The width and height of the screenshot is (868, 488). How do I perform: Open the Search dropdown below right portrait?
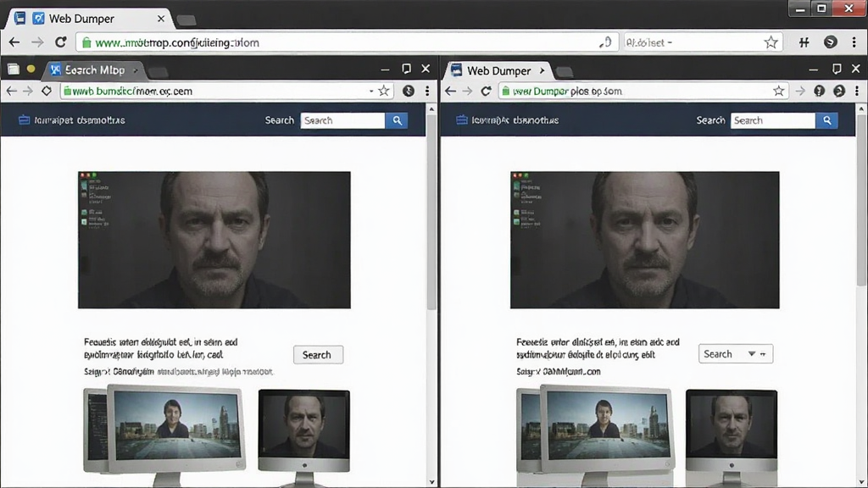click(736, 354)
